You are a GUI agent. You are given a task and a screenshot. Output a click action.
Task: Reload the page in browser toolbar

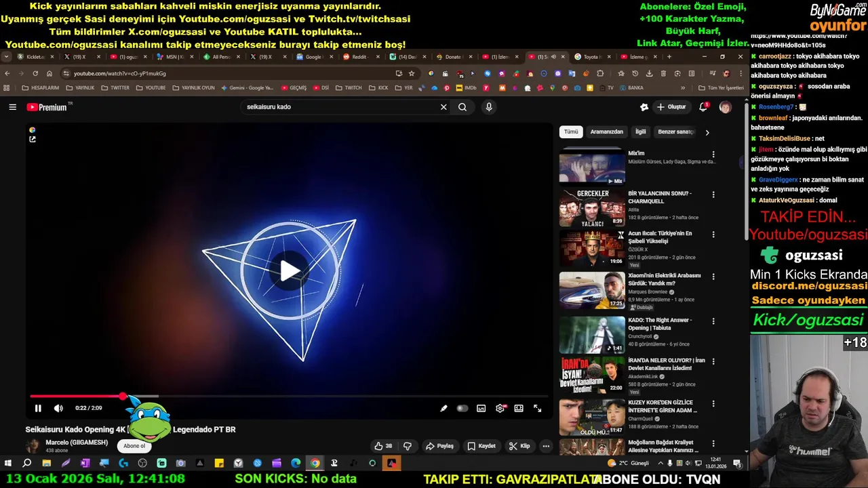(35, 73)
